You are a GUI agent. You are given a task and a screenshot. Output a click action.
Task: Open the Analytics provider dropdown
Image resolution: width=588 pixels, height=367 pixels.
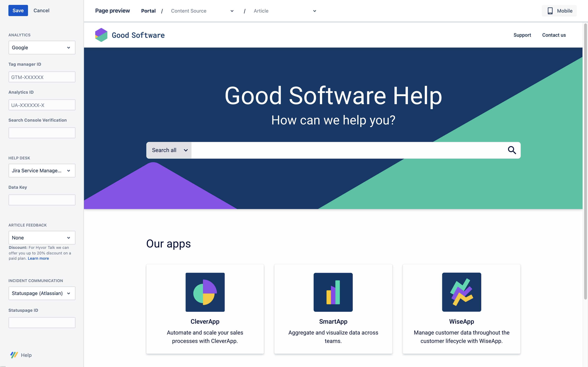[x=41, y=47]
